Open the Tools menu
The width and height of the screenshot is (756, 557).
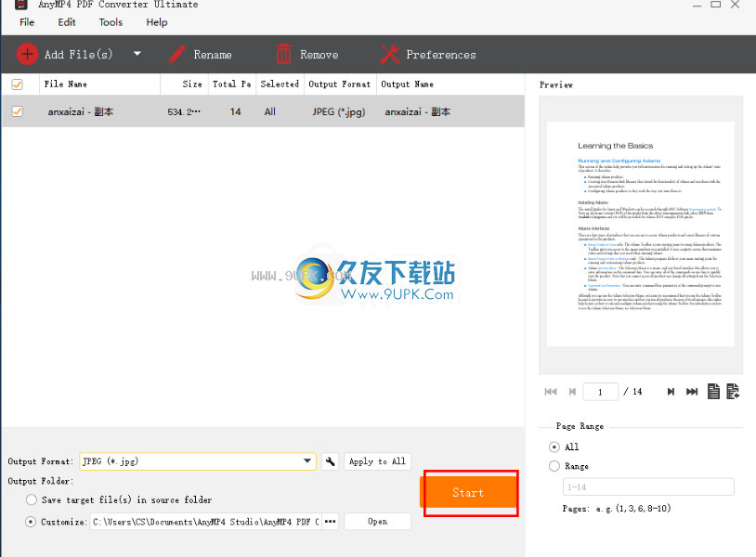click(x=111, y=22)
